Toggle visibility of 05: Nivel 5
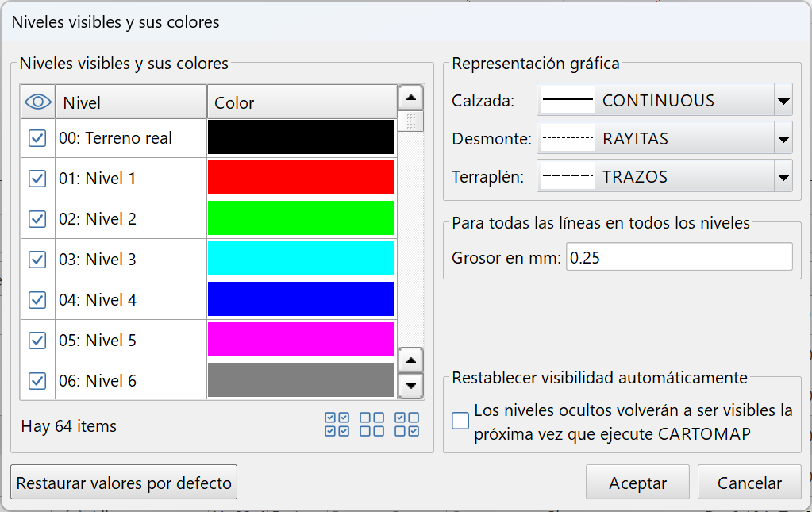The width and height of the screenshot is (812, 512). click(37, 339)
